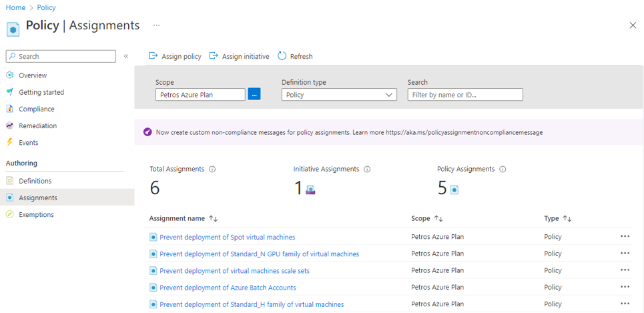Image resolution: width=644 pixels, height=313 pixels.
Task: Collapse the sidebar with the double chevron
Action: click(x=126, y=56)
